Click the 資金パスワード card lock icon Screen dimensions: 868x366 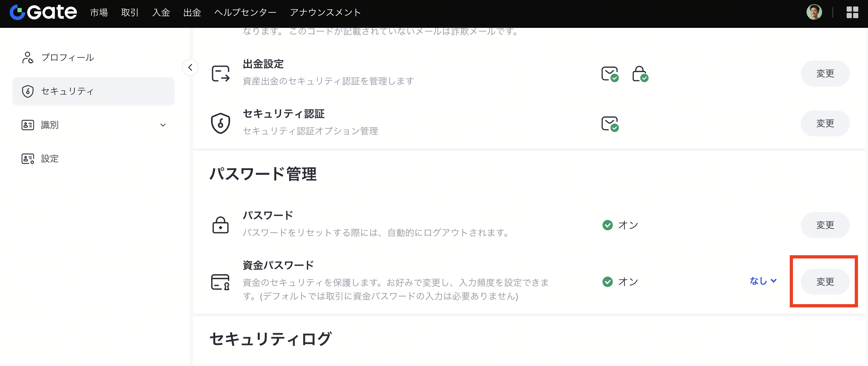(220, 282)
